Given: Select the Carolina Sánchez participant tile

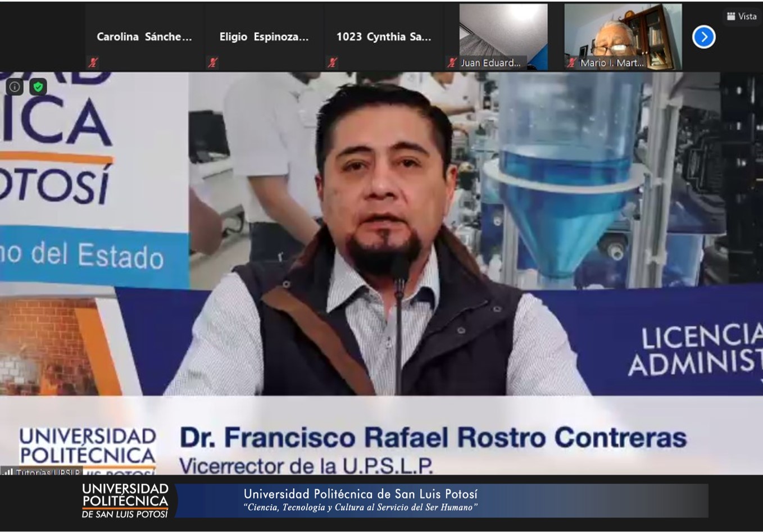Looking at the screenshot, I should [144, 37].
